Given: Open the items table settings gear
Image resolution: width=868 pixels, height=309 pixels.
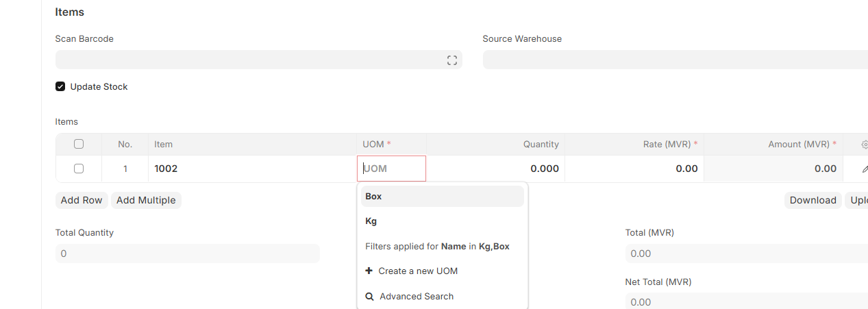Looking at the screenshot, I should pyautogui.click(x=865, y=145).
